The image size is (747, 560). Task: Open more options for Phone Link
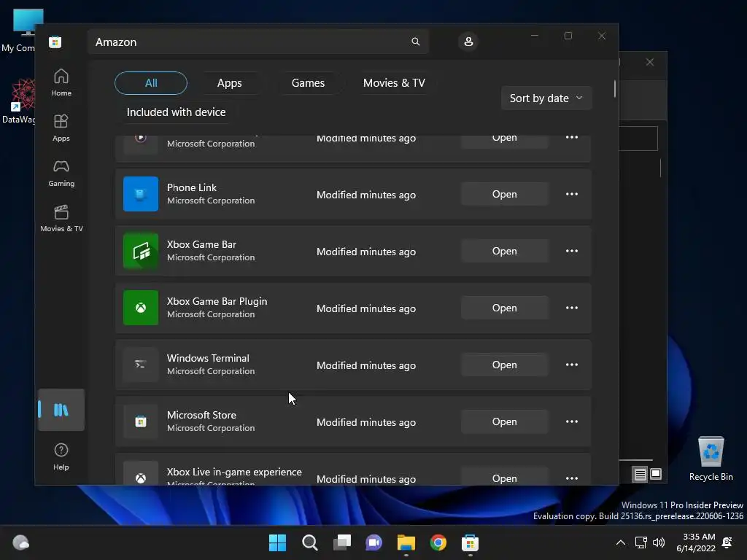[x=572, y=194]
